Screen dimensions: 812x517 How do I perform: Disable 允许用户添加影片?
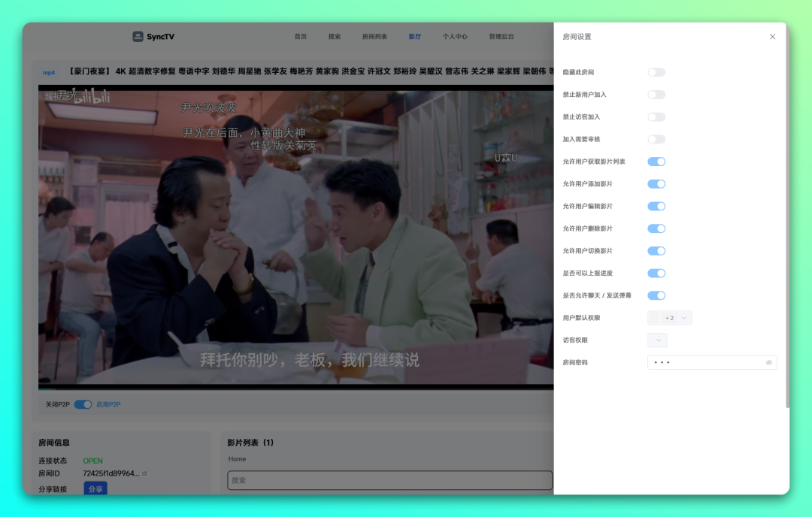(x=656, y=184)
